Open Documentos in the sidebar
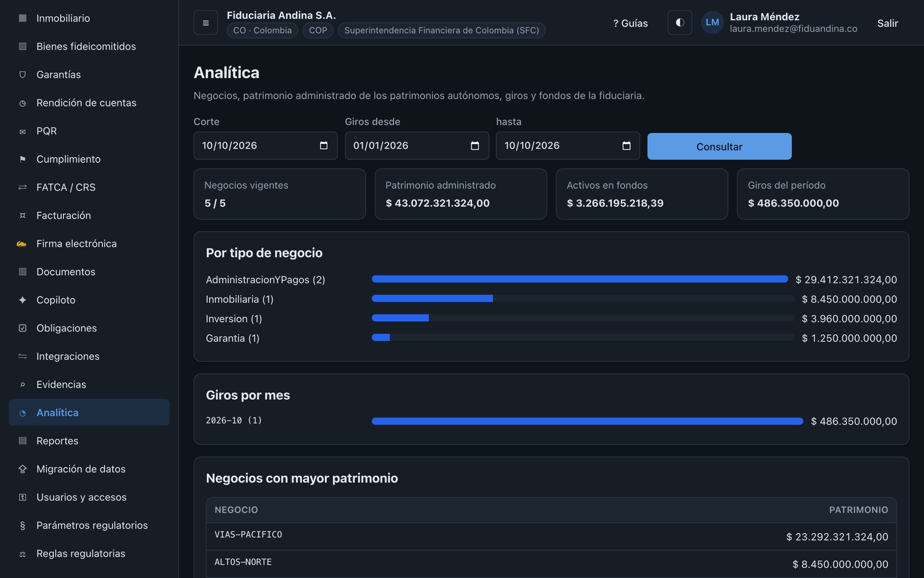 point(89,272)
